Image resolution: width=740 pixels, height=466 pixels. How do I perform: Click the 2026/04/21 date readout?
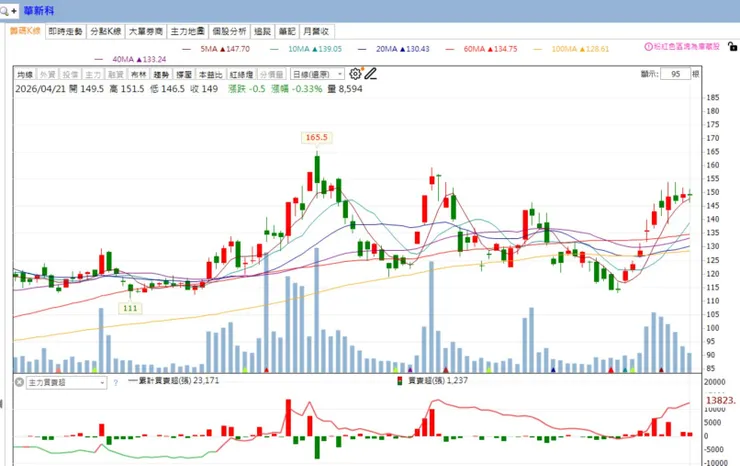point(40,89)
